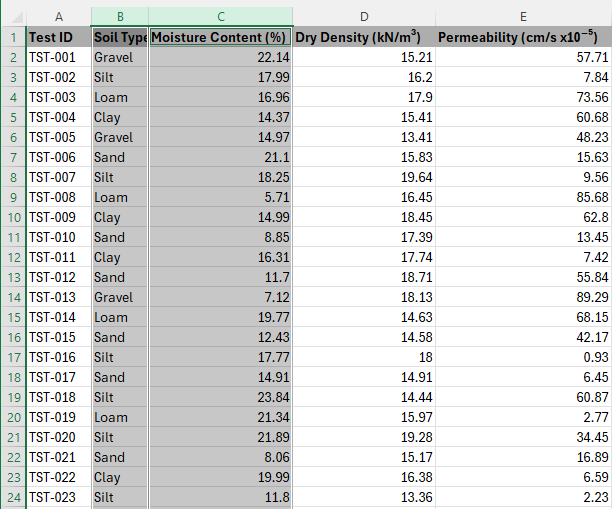The image size is (612, 509).
Task: Click the Soil Type header cell
Action: (x=120, y=37)
